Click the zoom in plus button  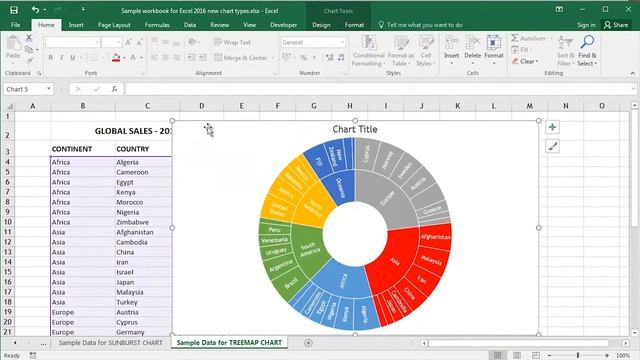coord(607,356)
